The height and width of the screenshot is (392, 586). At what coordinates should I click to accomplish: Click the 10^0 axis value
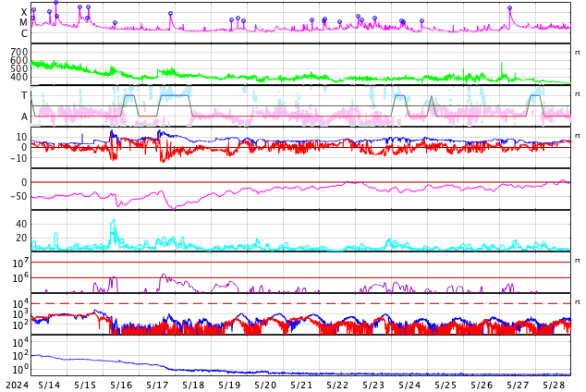coord(20,369)
